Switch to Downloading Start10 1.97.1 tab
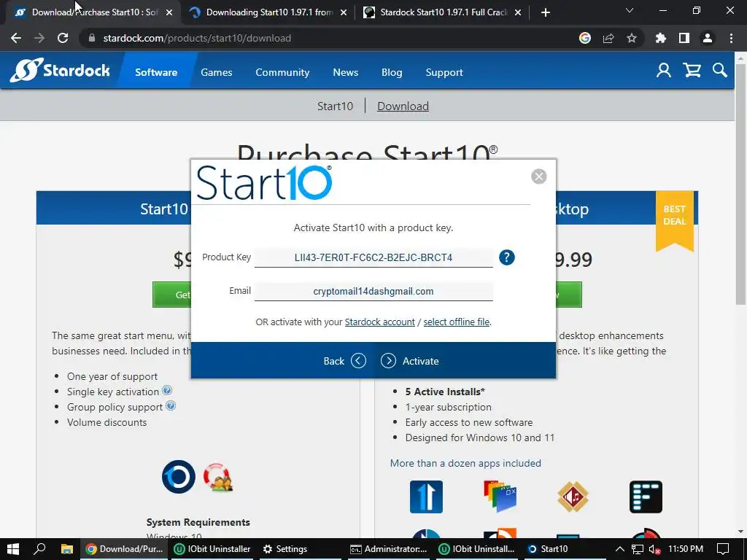Screen dimensions: 747x560 [267, 12]
